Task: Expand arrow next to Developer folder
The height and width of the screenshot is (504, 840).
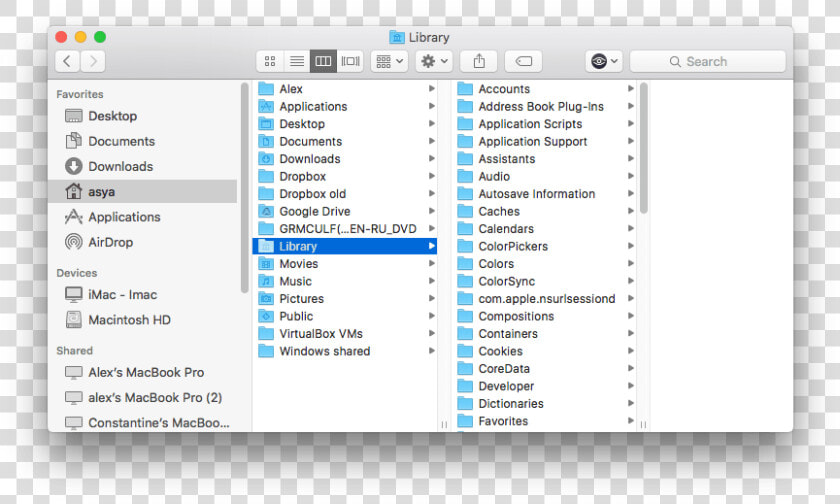Action: coord(631,386)
